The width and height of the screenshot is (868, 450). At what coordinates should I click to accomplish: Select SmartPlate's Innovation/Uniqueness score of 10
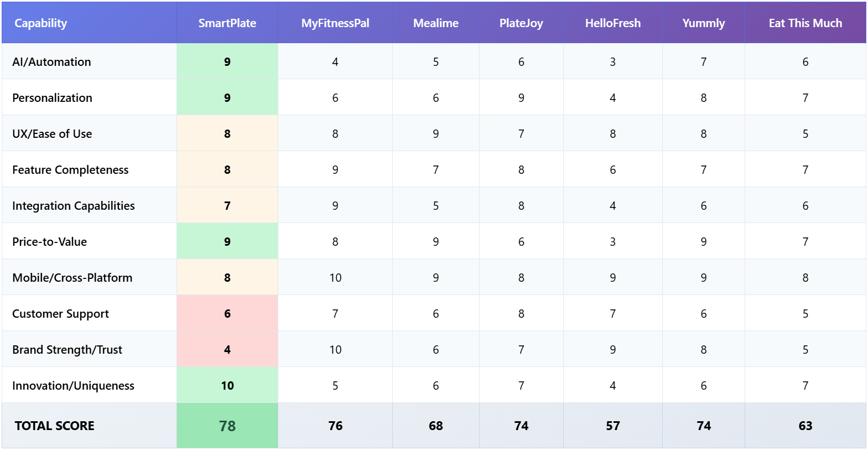coord(227,386)
